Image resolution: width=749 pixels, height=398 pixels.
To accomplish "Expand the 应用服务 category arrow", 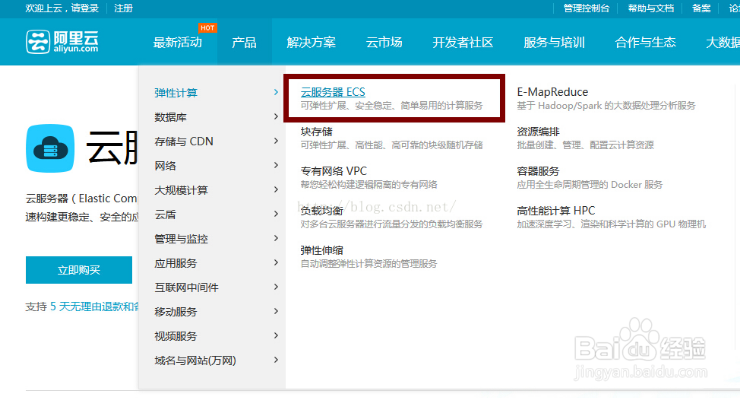I will coord(276,262).
